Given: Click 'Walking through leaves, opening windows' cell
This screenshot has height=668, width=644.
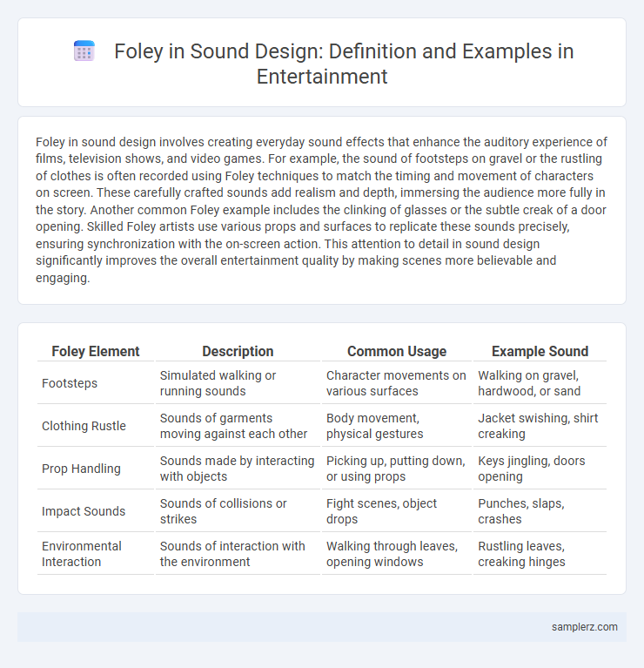Looking at the screenshot, I should point(397,553).
